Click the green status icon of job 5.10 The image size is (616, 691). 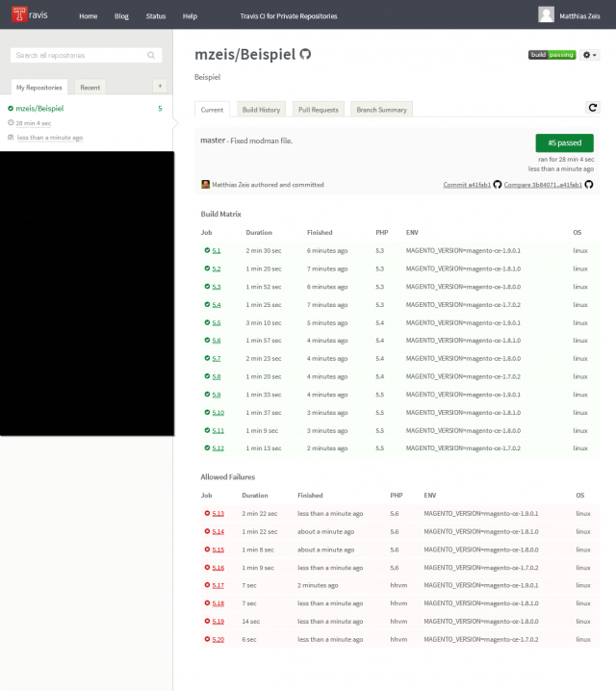[x=207, y=413]
